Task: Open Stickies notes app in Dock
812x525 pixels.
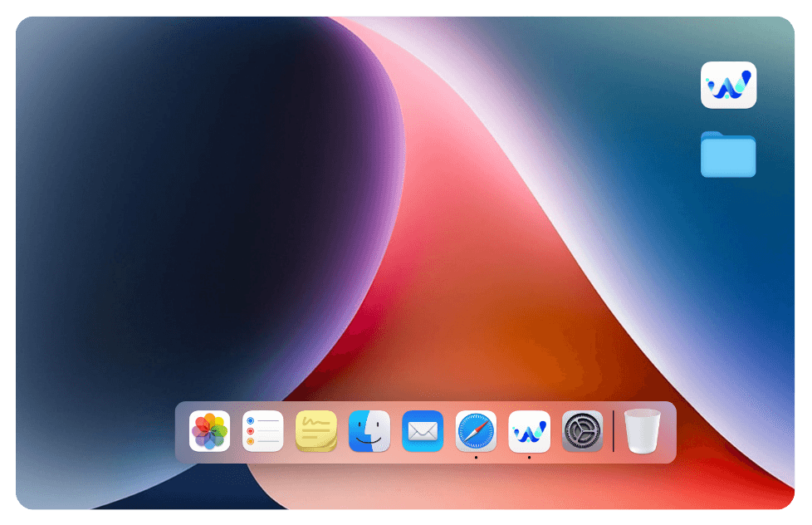Action: [x=316, y=431]
